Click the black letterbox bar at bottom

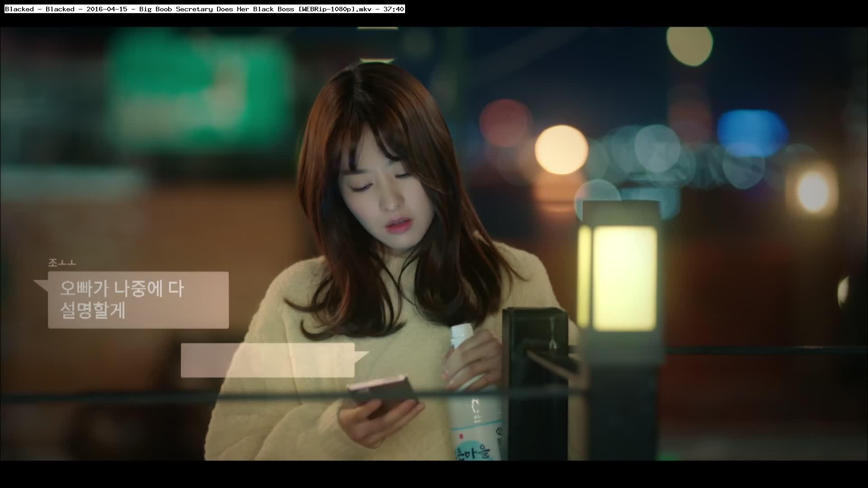pos(434,474)
